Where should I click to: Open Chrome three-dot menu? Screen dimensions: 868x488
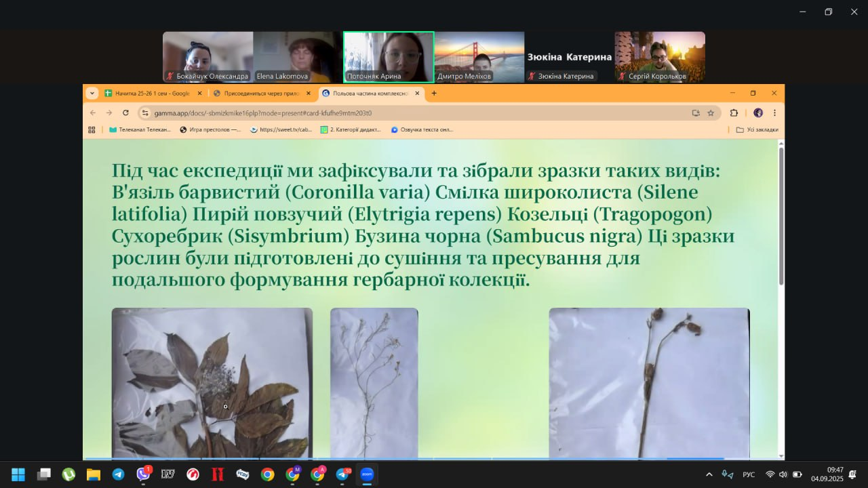774,113
